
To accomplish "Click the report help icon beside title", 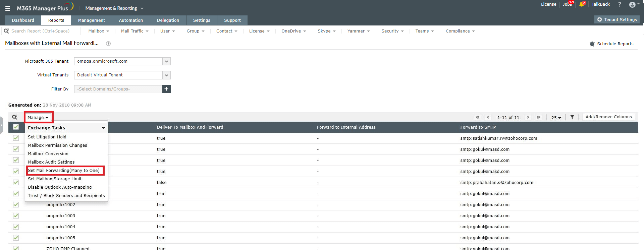I will pos(108,44).
